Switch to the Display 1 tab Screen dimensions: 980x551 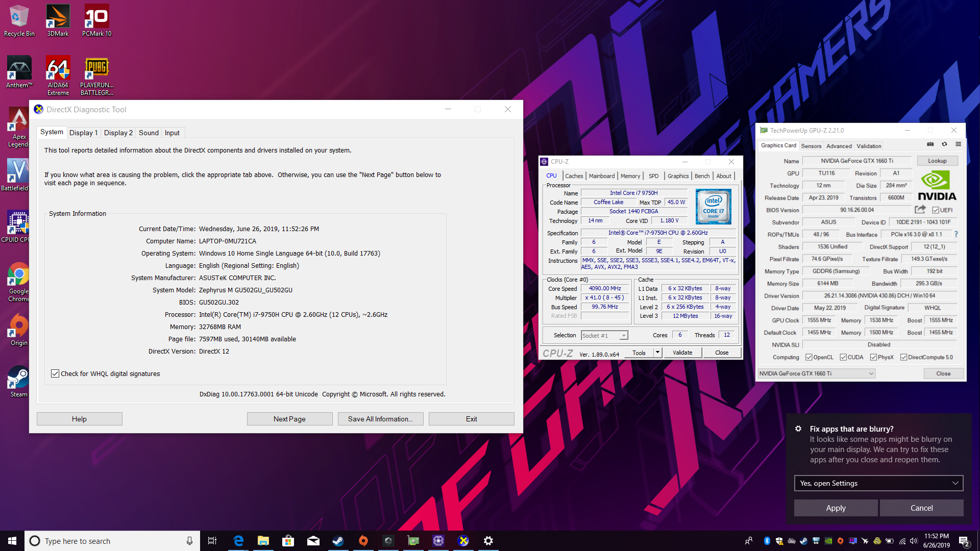(83, 133)
